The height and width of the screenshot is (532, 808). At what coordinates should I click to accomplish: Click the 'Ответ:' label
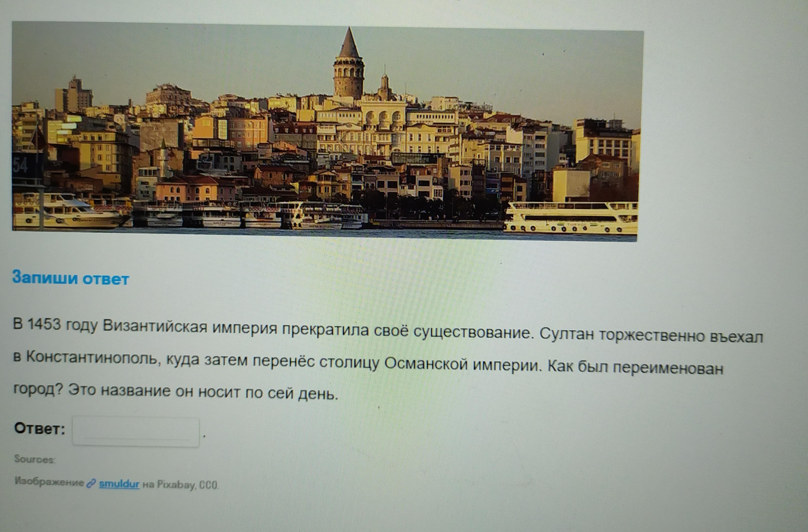point(39,428)
